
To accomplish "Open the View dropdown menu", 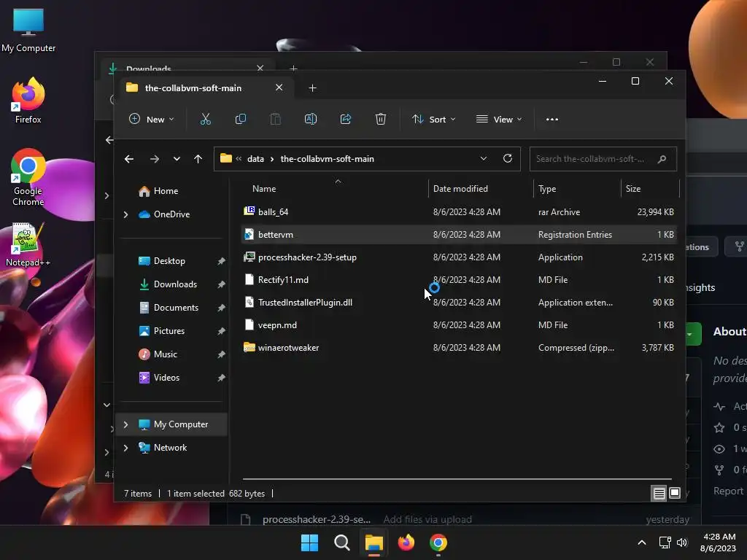I will [x=499, y=119].
